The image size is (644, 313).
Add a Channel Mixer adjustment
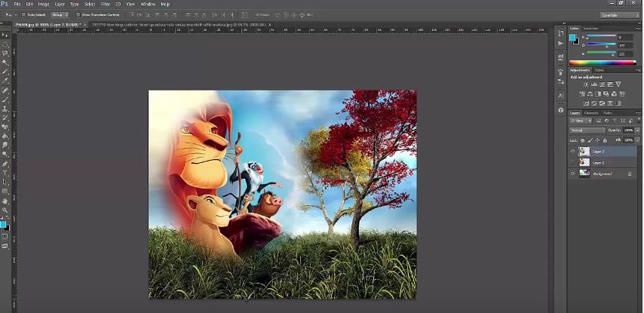615,94
